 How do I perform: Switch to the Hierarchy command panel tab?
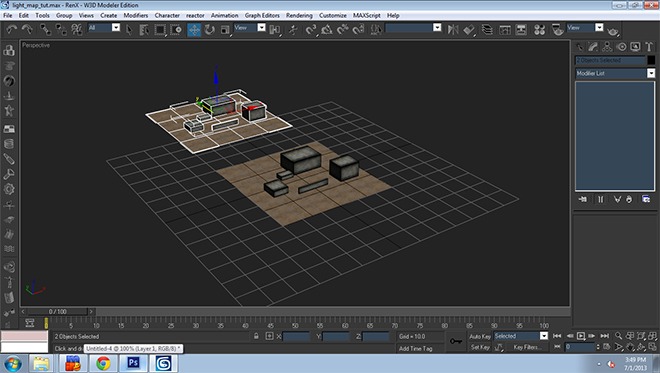[607, 47]
